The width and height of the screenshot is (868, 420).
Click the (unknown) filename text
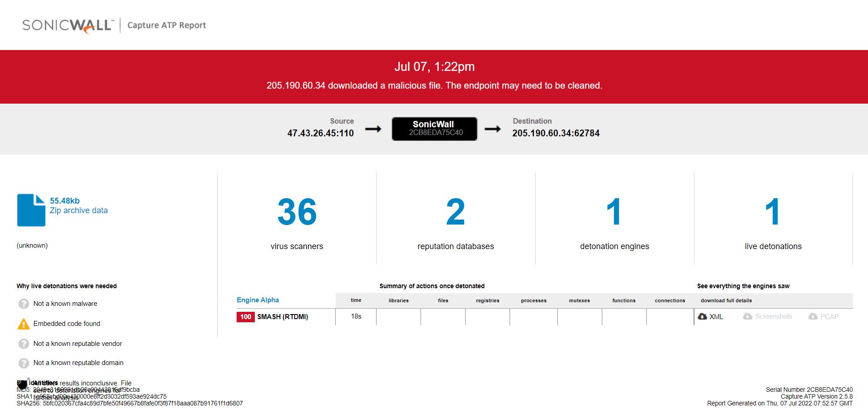point(32,245)
